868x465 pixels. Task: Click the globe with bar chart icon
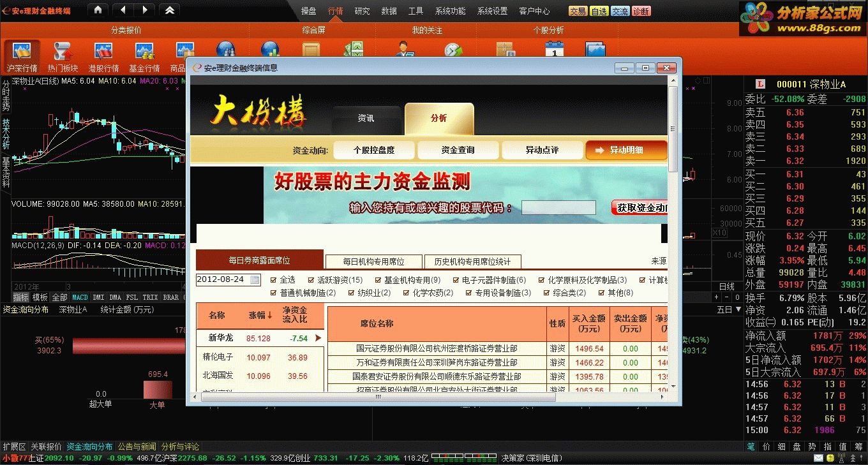270,49
